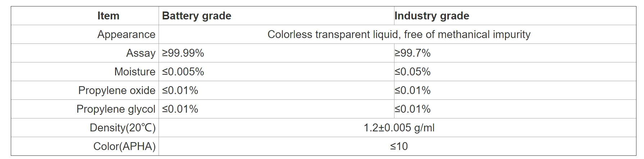Select the Moisture row label

click(x=134, y=72)
